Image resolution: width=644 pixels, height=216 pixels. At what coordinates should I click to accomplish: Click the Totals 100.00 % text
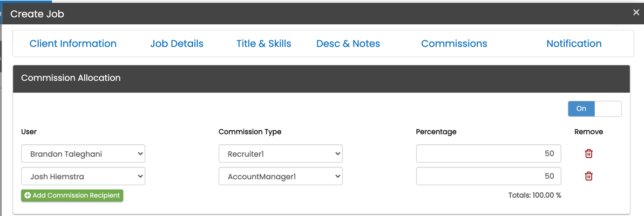[534, 196]
